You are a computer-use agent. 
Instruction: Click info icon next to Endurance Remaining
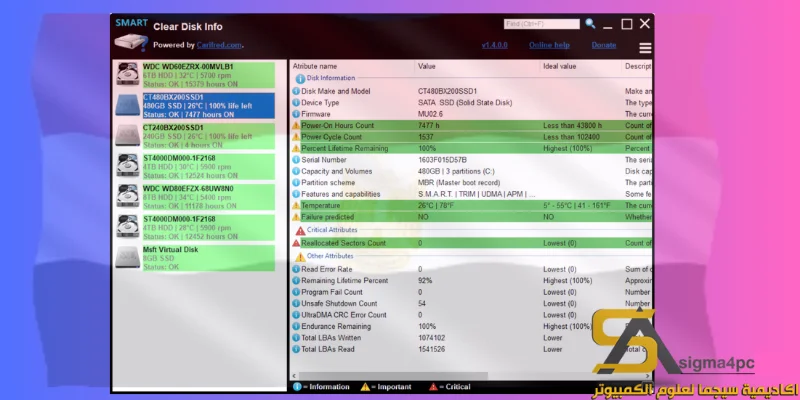[x=296, y=327]
